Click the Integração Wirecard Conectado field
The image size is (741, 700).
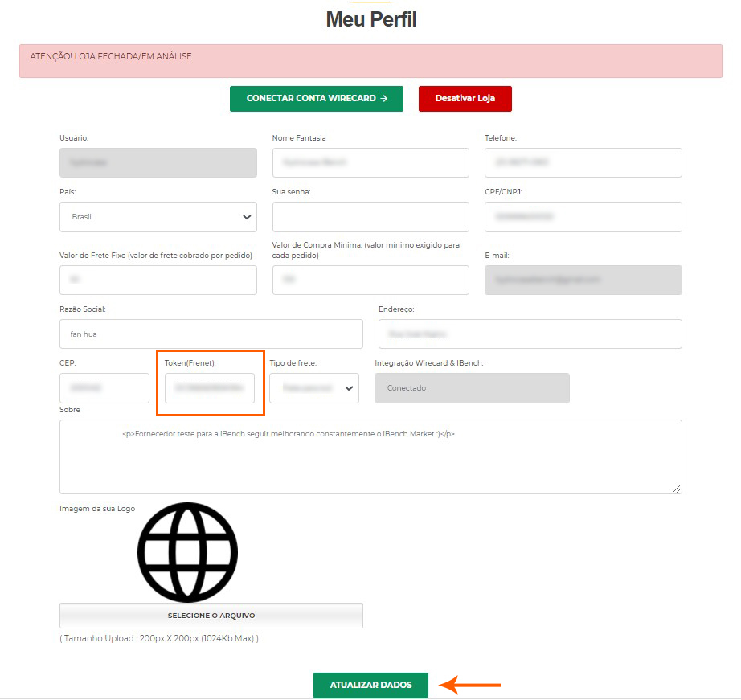click(472, 388)
